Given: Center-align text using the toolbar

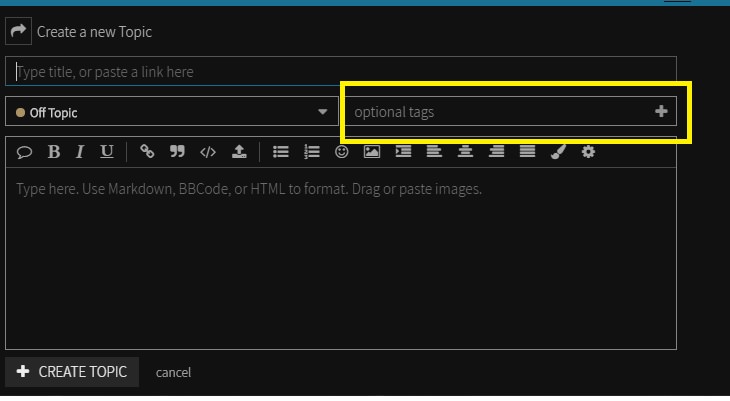Looking at the screenshot, I should 465,151.
